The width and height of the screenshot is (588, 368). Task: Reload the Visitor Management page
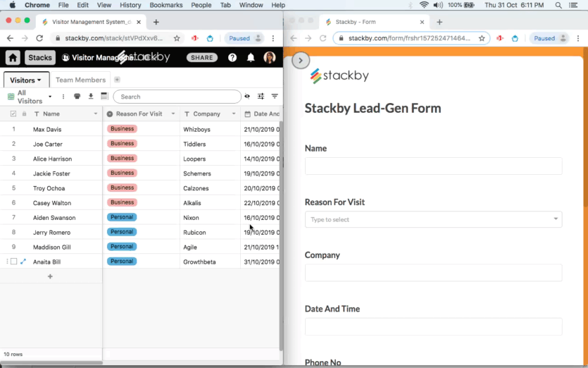(39, 38)
